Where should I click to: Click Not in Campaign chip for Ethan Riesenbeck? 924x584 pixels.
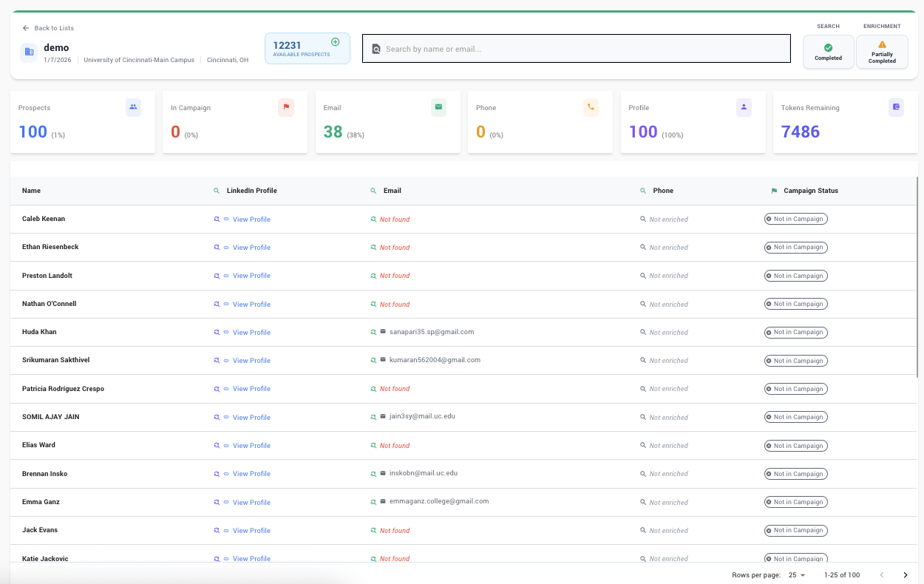(796, 248)
